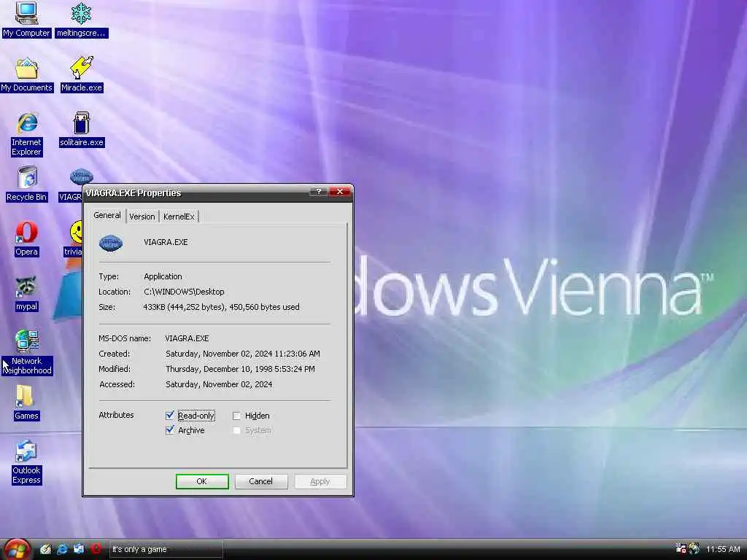The image size is (747, 560).
Task: Select the VIAGRA.EXE blue pill desktop icon
Action: (81, 176)
